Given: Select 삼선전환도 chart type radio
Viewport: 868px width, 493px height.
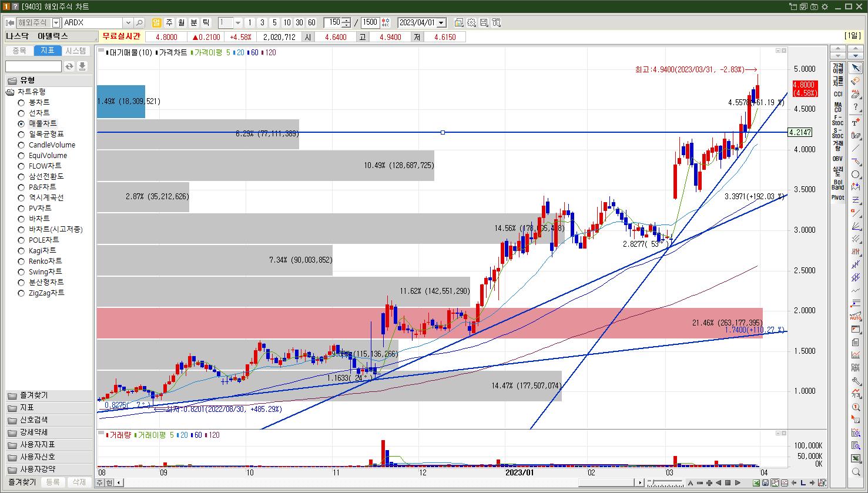Looking at the screenshot, I should 21,176.
